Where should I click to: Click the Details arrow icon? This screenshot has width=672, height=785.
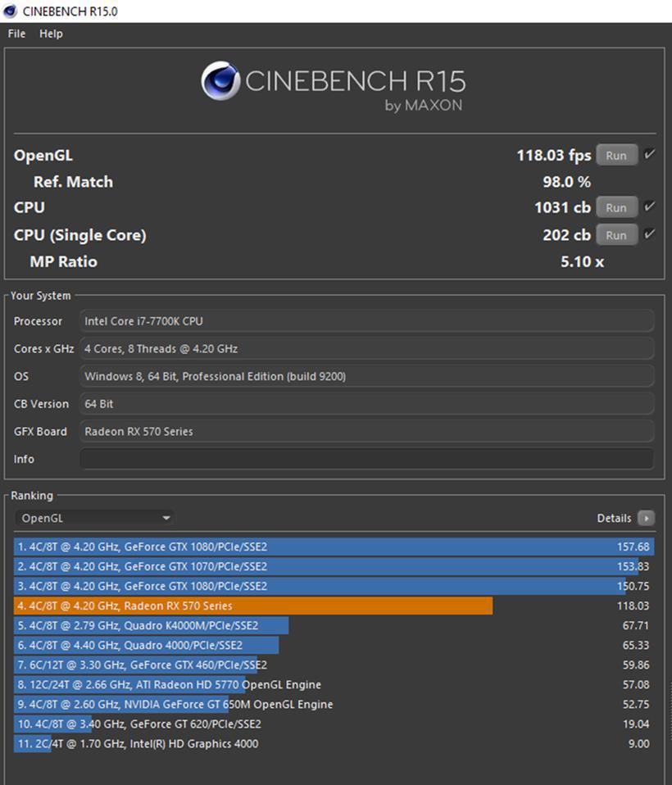(646, 518)
